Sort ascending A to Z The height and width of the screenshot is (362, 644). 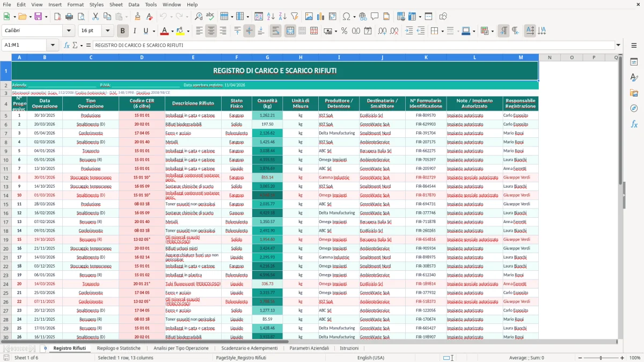270,17
